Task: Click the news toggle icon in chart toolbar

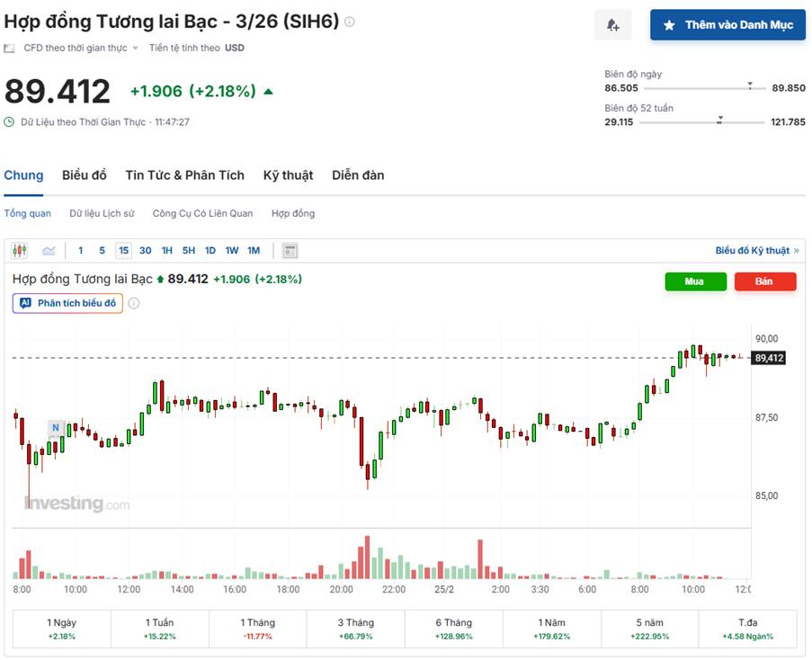Action: [x=290, y=251]
